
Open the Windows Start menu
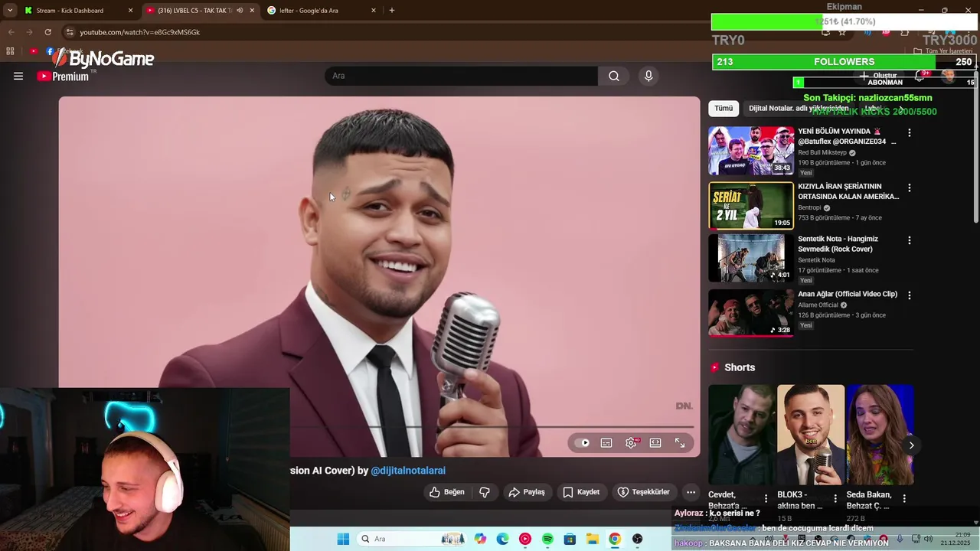pos(343,539)
